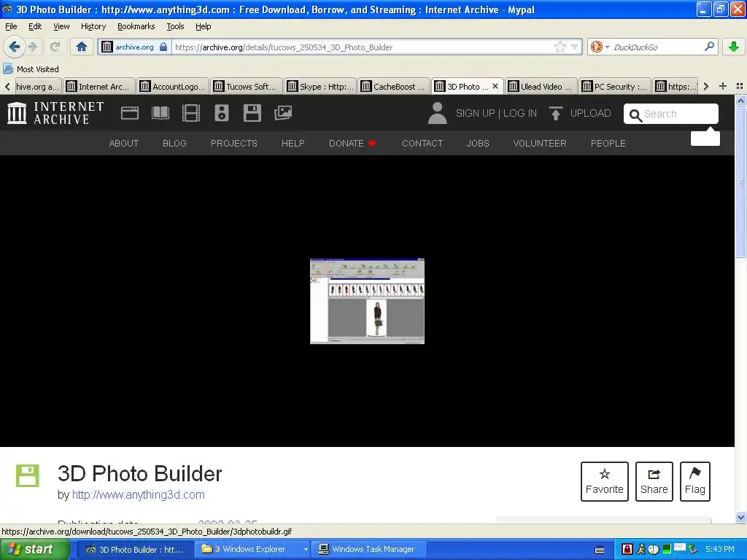Image resolution: width=747 pixels, height=560 pixels.
Task: Switch to the Internet Arc... tab
Action: coord(98,86)
